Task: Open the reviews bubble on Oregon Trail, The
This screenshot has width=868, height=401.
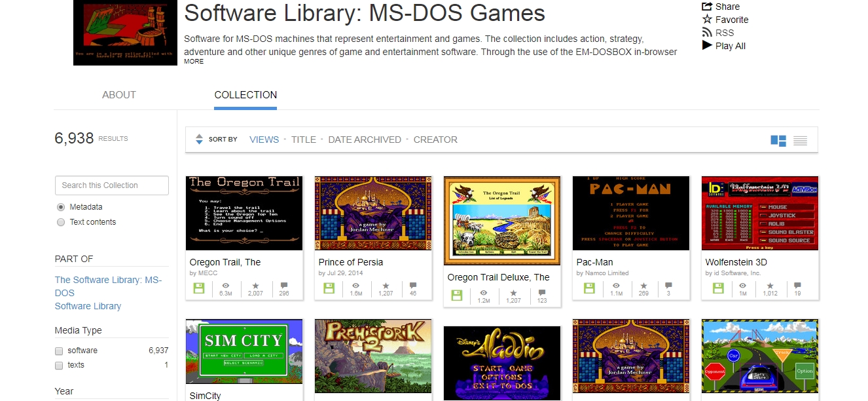Action: pyautogui.click(x=284, y=286)
